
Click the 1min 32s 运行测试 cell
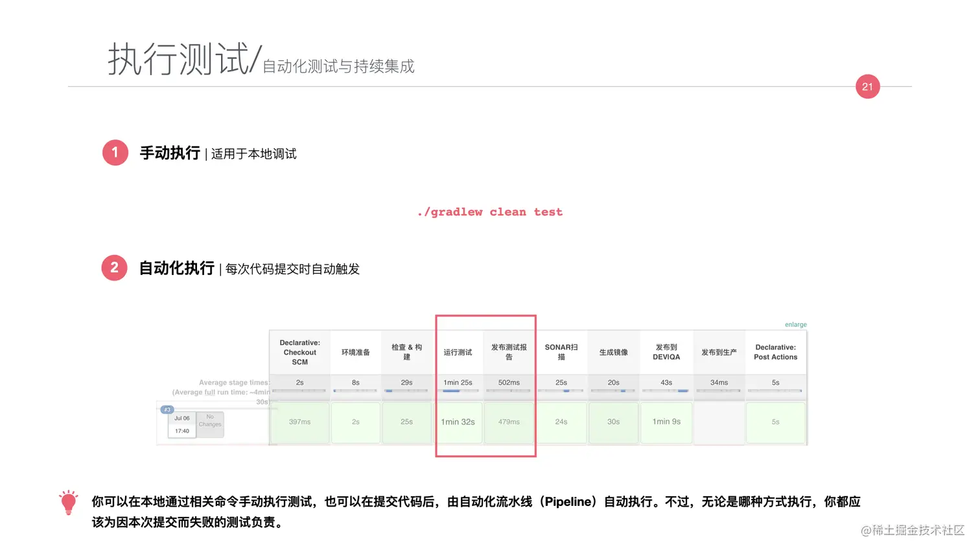pos(458,422)
